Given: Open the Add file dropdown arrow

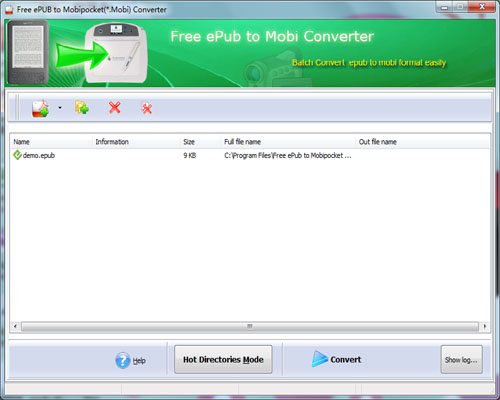Looking at the screenshot, I should click(x=60, y=108).
